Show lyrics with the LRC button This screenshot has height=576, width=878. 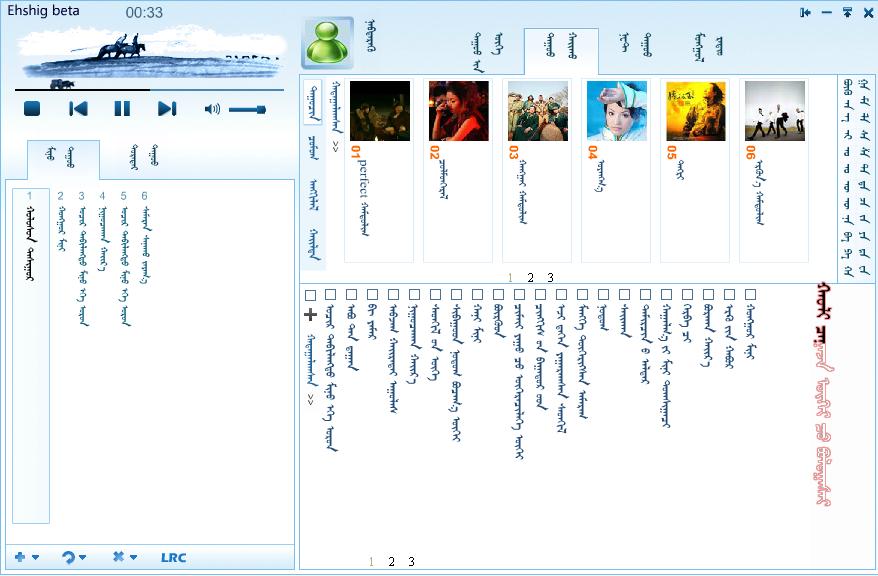pos(174,558)
